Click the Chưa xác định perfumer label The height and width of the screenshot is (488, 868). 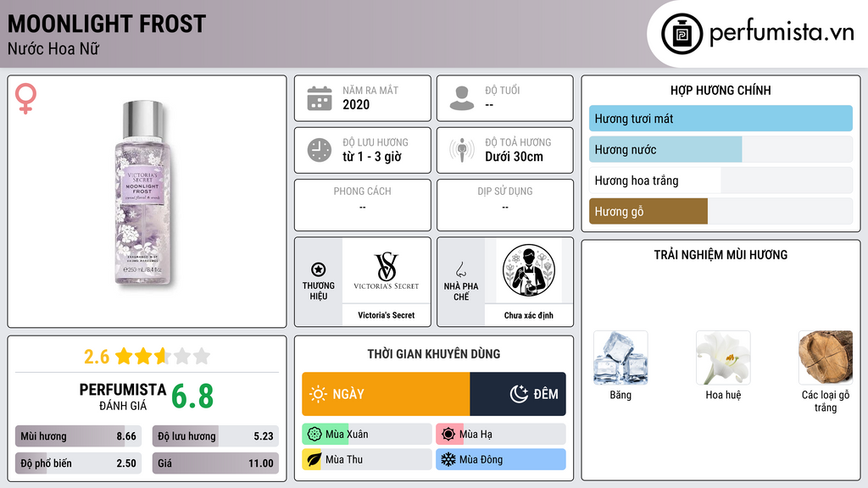(529, 315)
